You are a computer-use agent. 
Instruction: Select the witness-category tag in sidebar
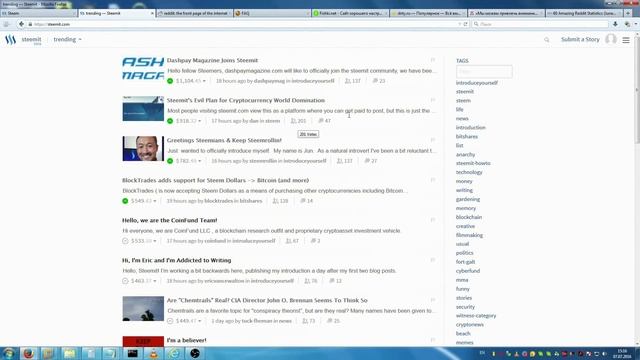[476, 316]
